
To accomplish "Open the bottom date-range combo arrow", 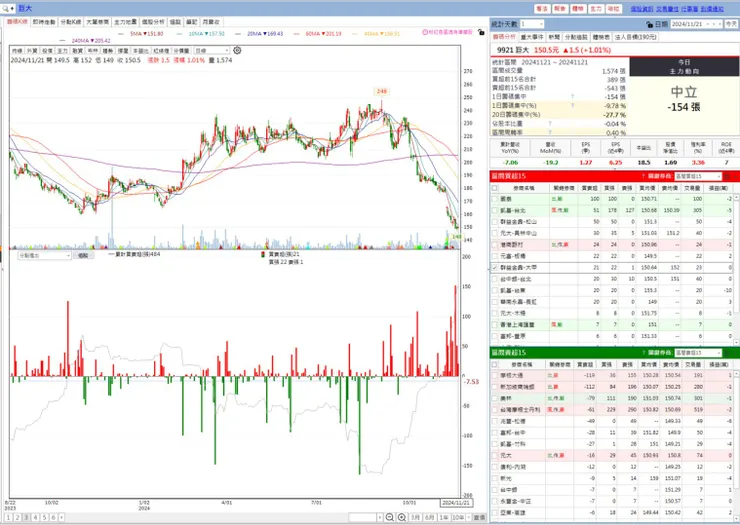I will [x=380, y=517].
